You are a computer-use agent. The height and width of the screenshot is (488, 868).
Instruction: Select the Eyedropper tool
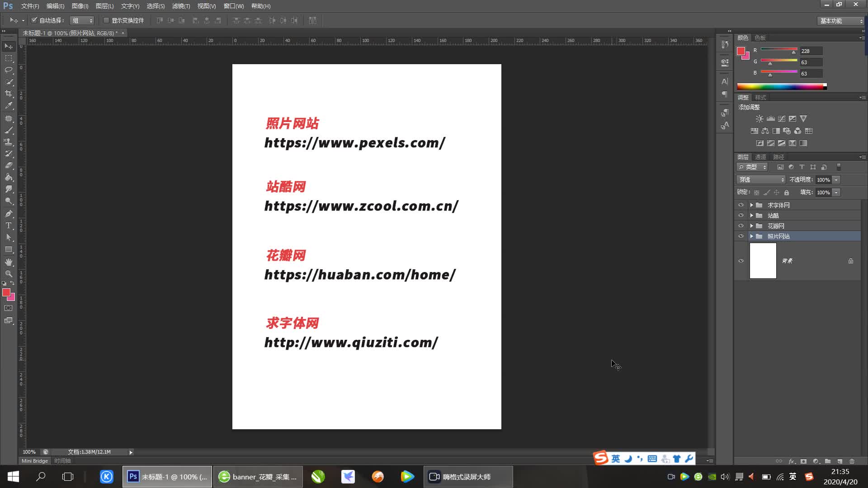coord(9,106)
